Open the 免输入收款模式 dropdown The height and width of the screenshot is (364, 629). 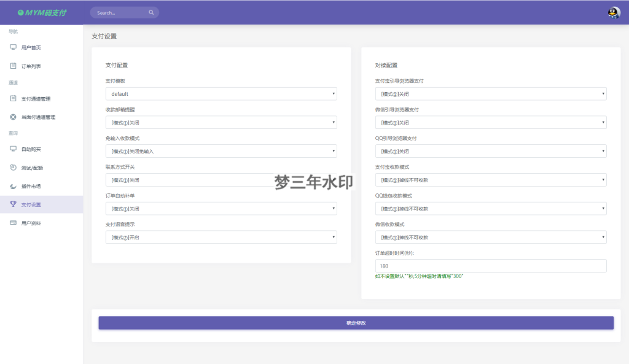[221, 151]
